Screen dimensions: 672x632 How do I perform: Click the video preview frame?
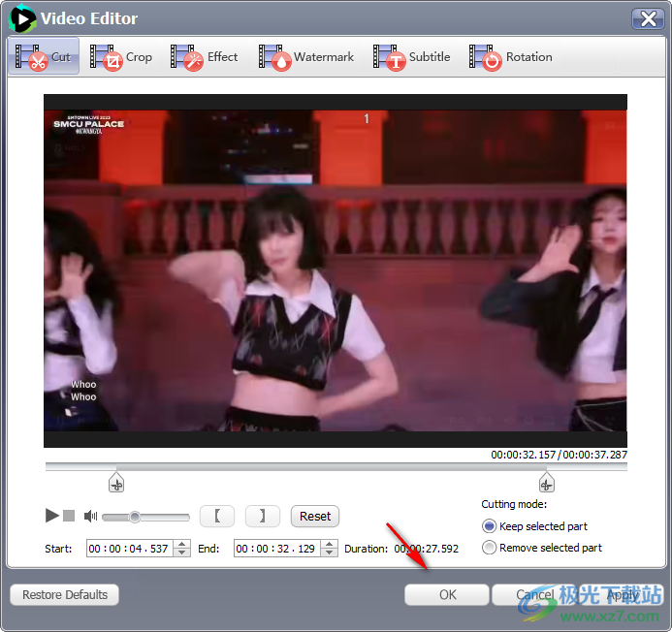click(x=336, y=270)
